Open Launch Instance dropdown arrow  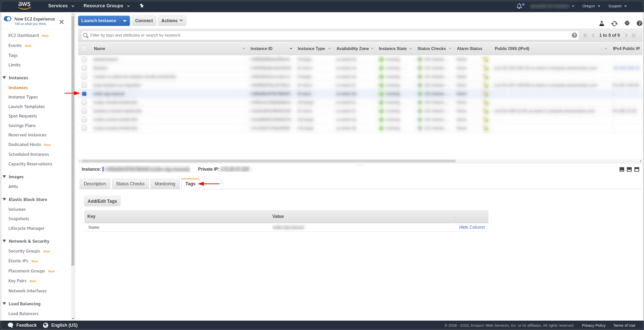(125, 21)
